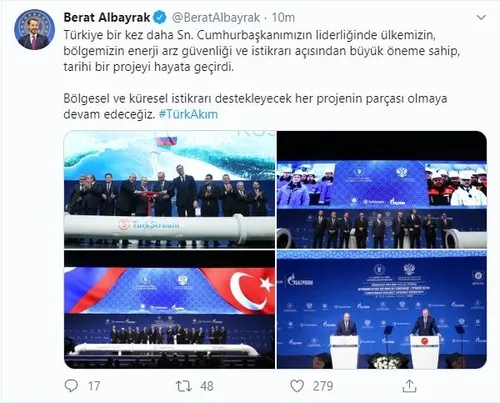Open the @BeratAlbayrak handle link
The height and width of the screenshot is (403, 500).
(216, 18)
